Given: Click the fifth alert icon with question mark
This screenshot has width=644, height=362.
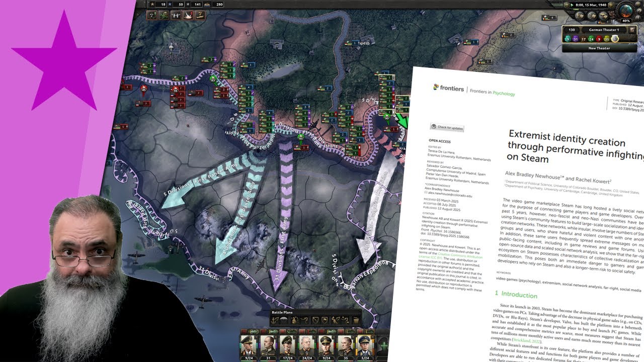Looking at the screenshot, I should click(200, 15).
